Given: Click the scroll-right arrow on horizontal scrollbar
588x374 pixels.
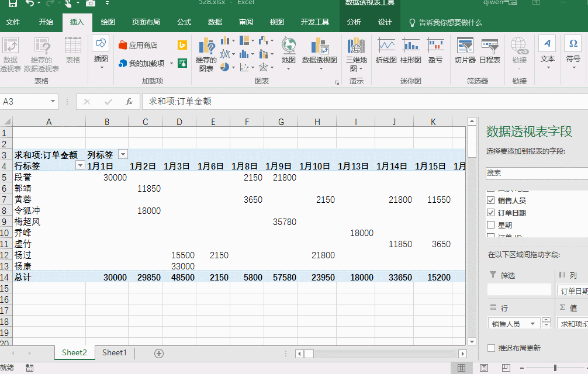Looking at the screenshot, I should [462, 354].
